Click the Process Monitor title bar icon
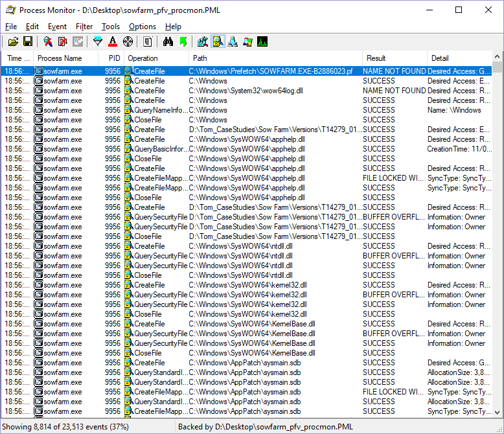This screenshot has height=434, width=504. [10, 10]
